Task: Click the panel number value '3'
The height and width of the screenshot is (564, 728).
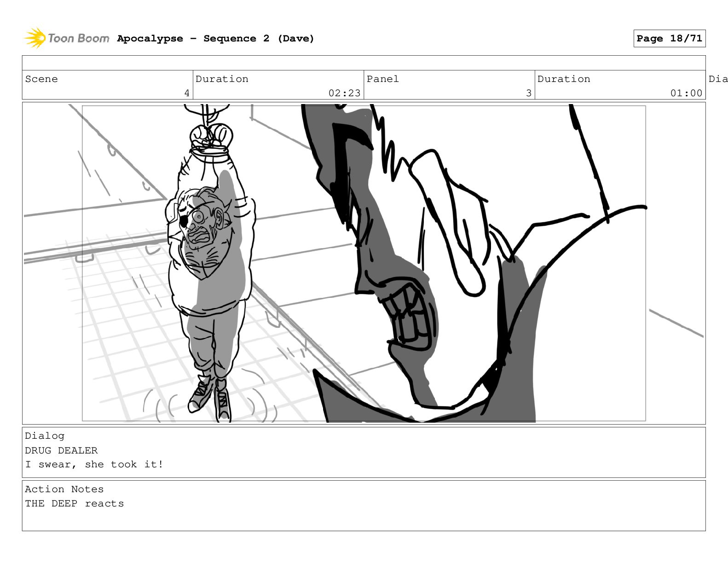Action: click(x=529, y=93)
